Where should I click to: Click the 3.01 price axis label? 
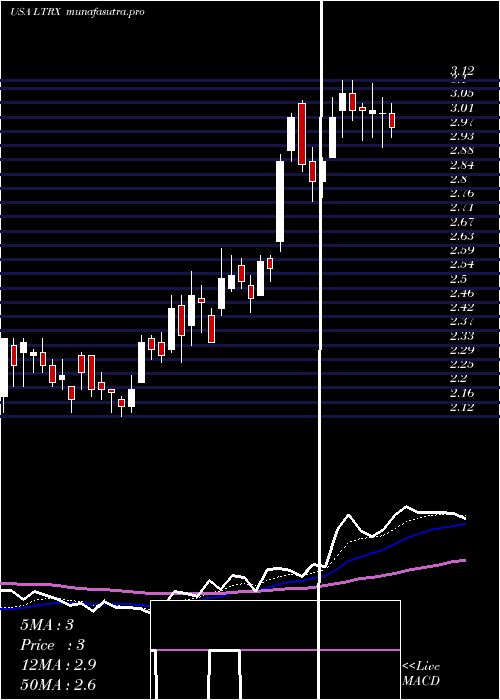pyautogui.click(x=462, y=108)
